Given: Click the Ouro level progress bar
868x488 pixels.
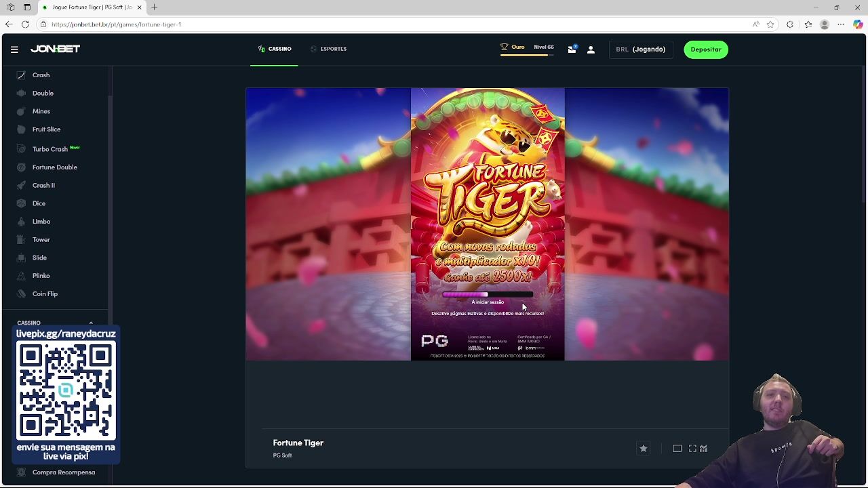Looking at the screenshot, I should [x=527, y=55].
